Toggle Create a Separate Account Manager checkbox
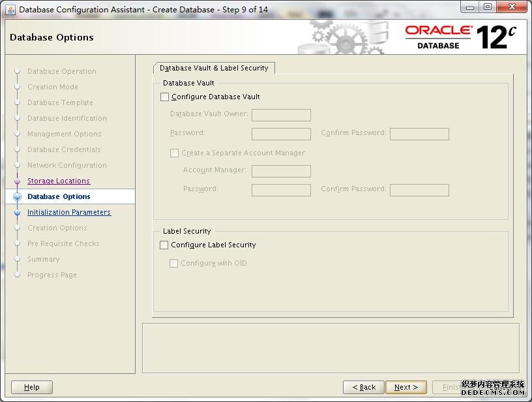Image resolution: width=532 pixels, height=402 pixels. pos(174,153)
